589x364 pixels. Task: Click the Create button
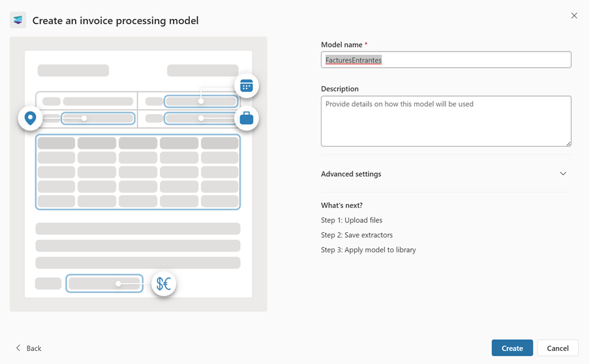coord(512,348)
